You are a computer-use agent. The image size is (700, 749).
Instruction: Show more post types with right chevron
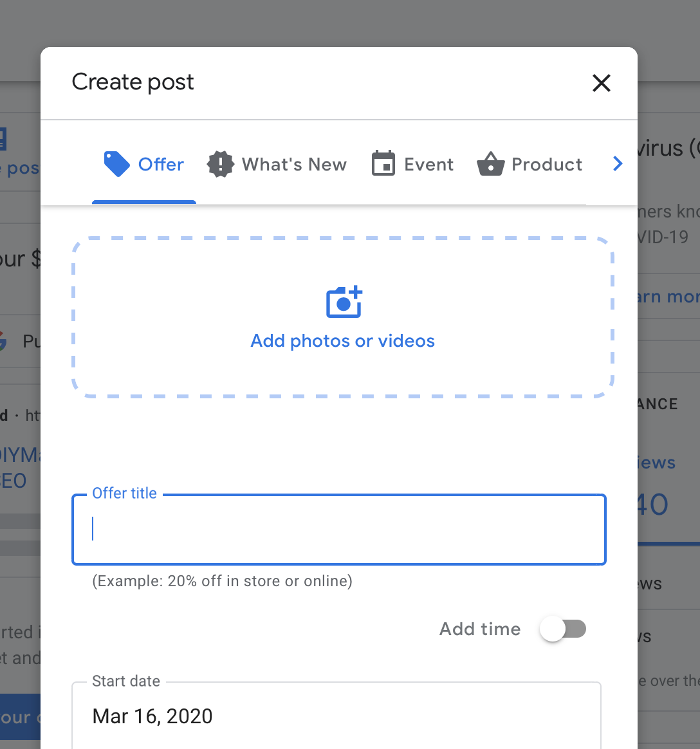(x=618, y=164)
